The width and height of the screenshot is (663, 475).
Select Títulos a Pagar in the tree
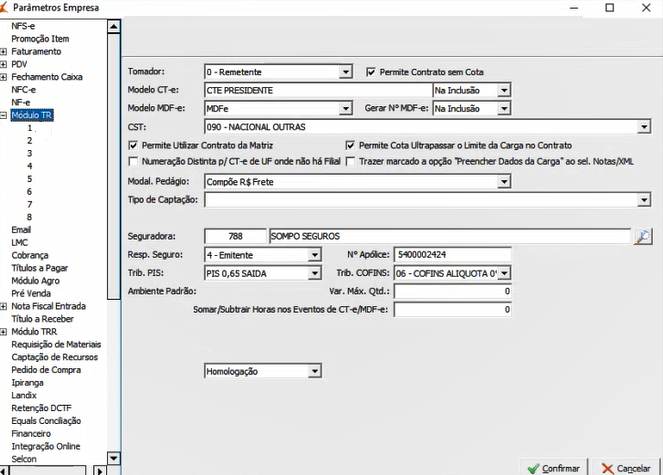tap(39, 268)
